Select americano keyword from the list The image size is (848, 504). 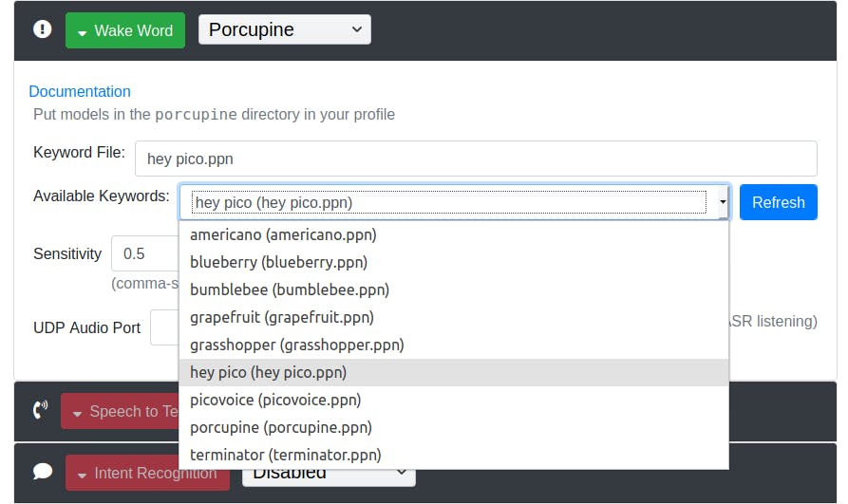click(283, 234)
